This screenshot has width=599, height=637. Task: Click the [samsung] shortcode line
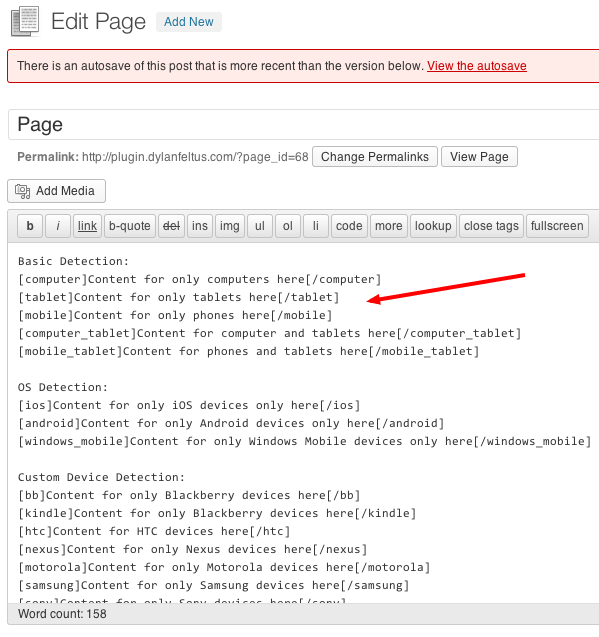tap(213, 585)
